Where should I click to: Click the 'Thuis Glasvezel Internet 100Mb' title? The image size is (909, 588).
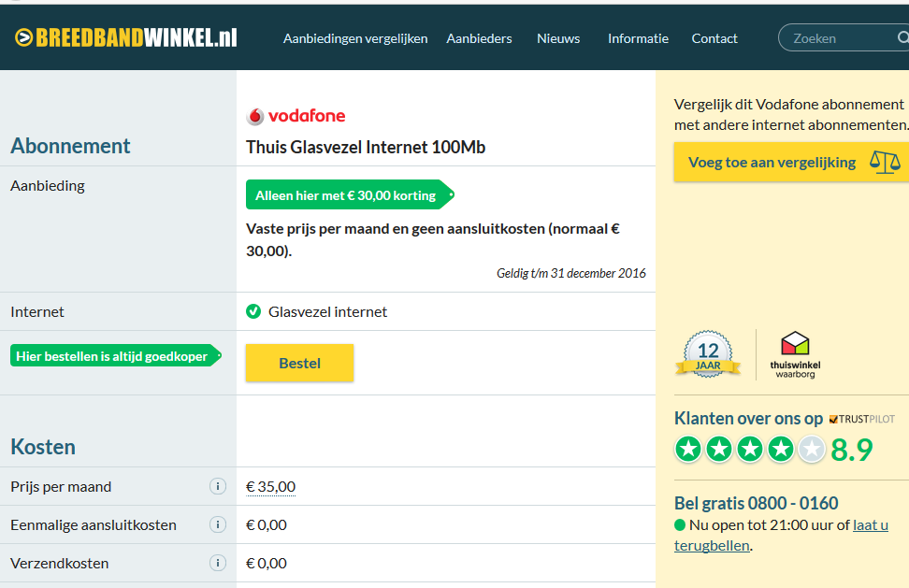pyautogui.click(x=366, y=147)
